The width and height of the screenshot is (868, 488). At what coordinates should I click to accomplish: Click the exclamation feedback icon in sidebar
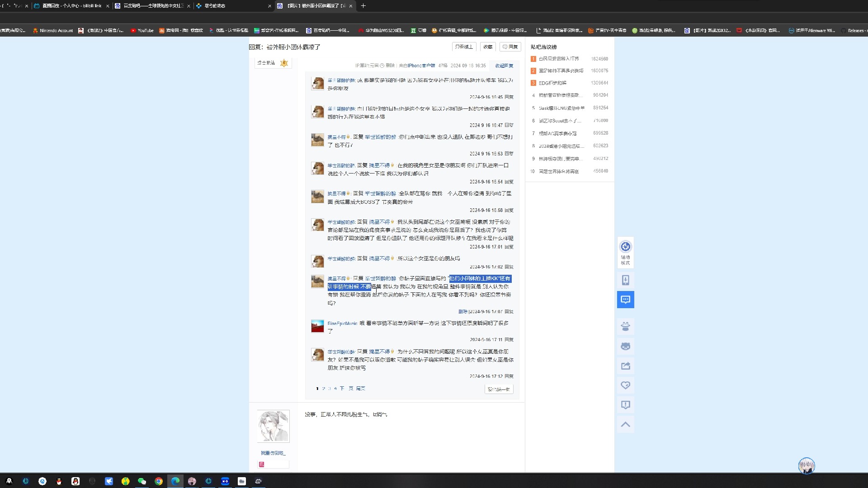(x=625, y=405)
